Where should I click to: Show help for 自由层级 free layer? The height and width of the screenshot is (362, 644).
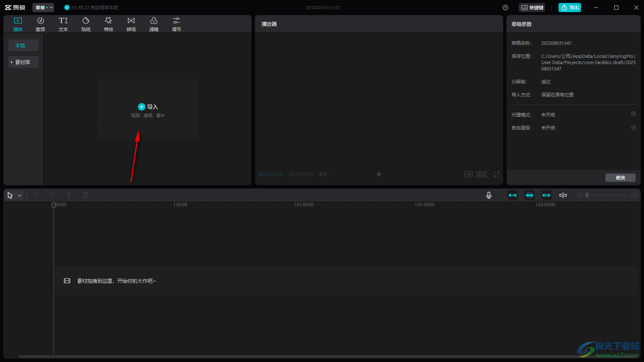pos(633,128)
